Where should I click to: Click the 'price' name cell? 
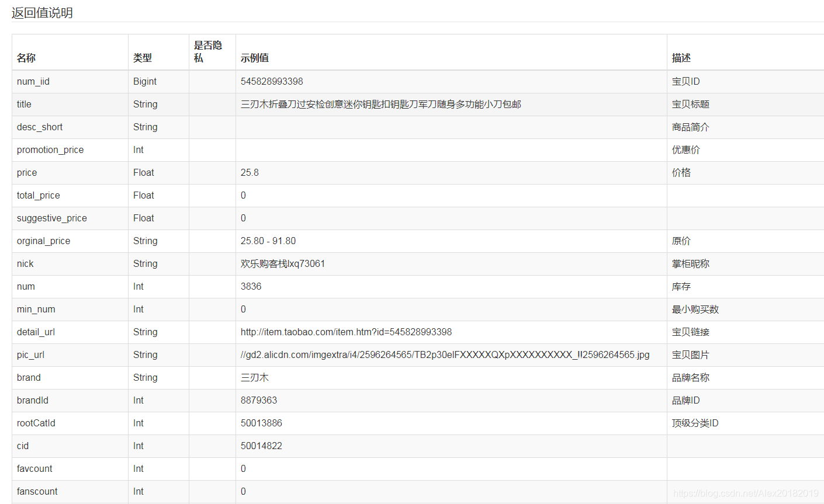[27, 172]
